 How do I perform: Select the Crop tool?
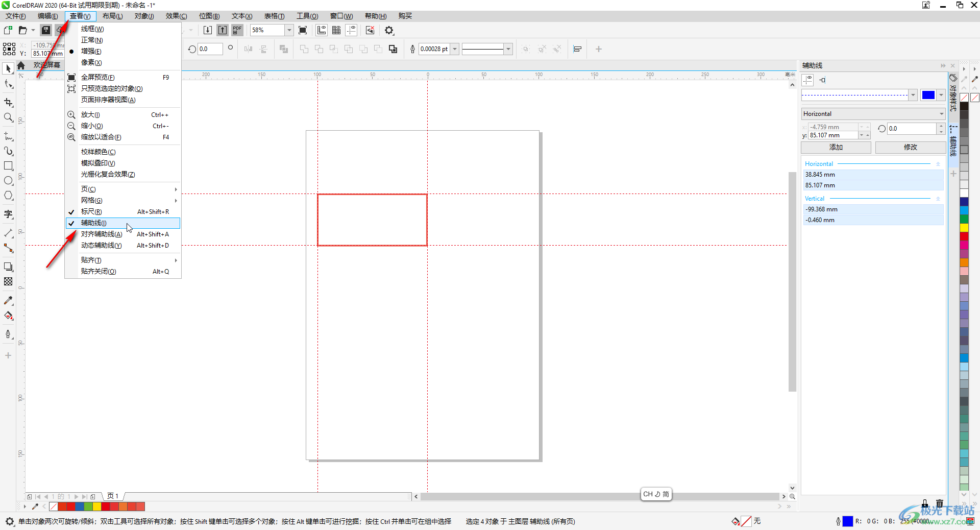[x=8, y=103]
